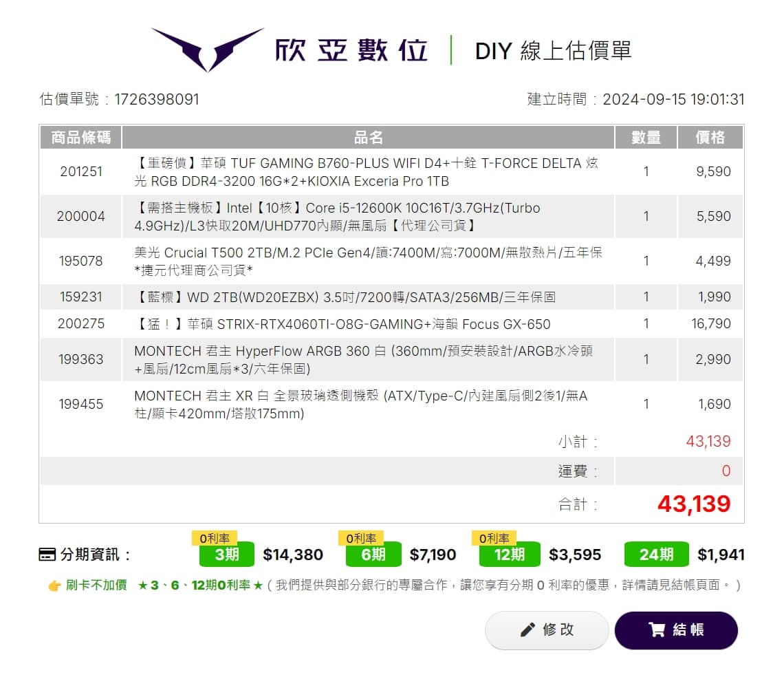The width and height of the screenshot is (784, 677).
Task: Click the 品名 column header
Action: pos(369,137)
